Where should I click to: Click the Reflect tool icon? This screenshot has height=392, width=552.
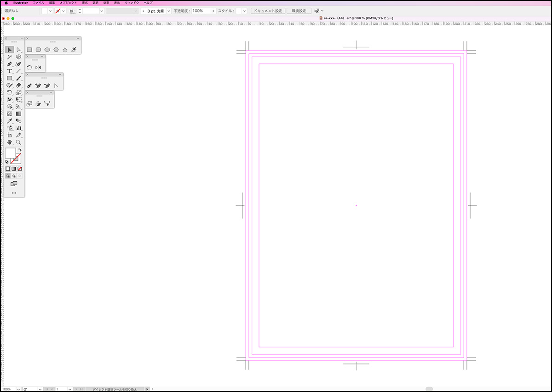tap(38, 68)
